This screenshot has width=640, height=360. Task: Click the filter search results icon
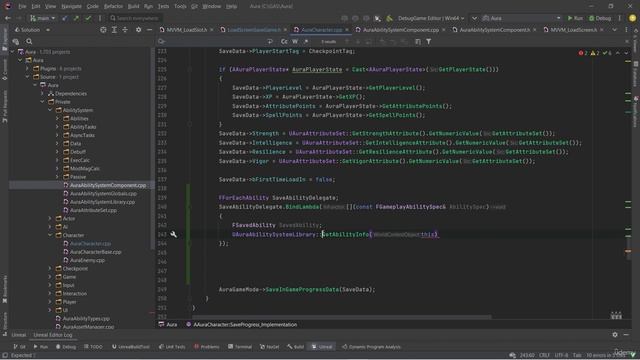[x=429, y=41]
